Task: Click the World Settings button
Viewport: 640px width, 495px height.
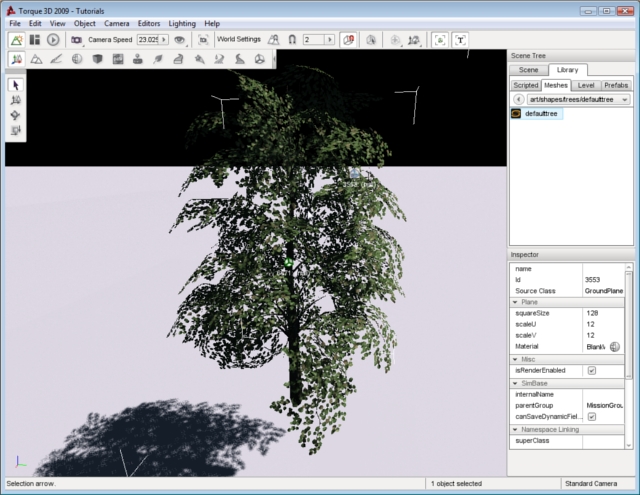Action: point(238,40)
